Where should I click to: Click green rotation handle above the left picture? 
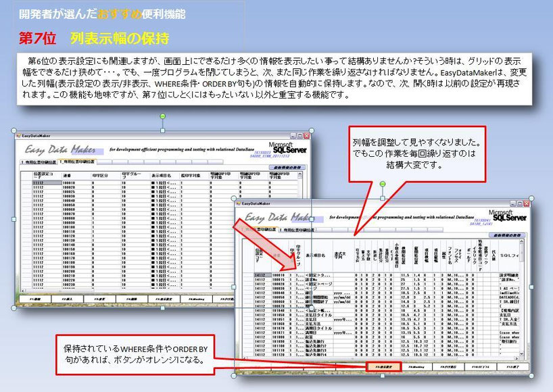(x=162, y=116)
